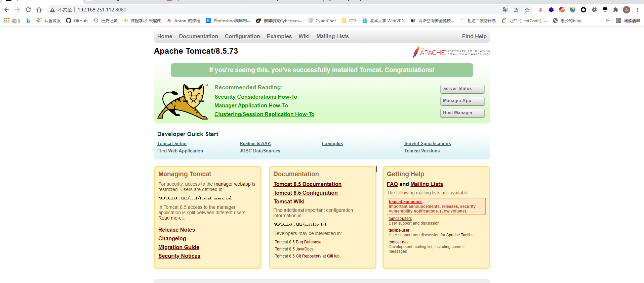Click the Apache Software Foundation logo
644x283 pixels.
click(x=451, y=53)
